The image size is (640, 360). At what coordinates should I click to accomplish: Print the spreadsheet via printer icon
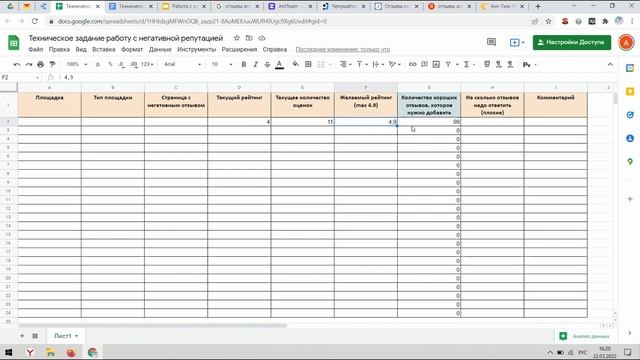[x=40, y=64]
